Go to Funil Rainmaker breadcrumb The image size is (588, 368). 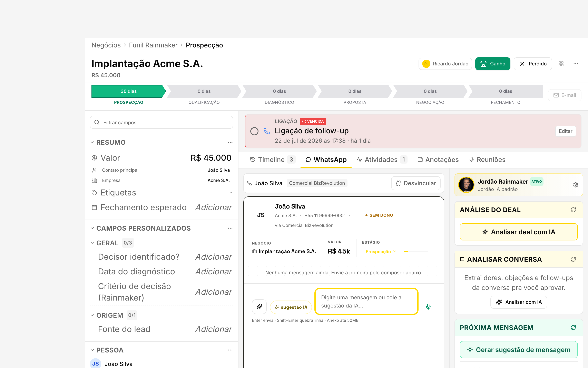coord(153,45)
